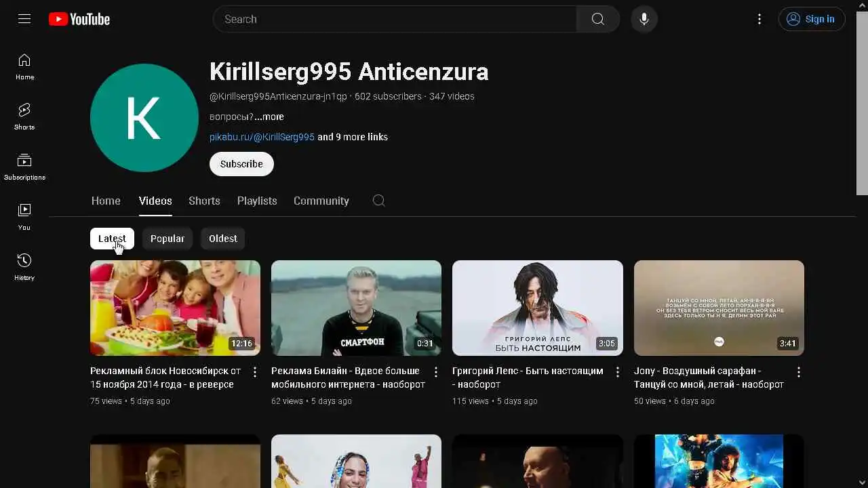Click the 347 videos count
This screenshot has width=868, height=488.
[x=452, y=96]
